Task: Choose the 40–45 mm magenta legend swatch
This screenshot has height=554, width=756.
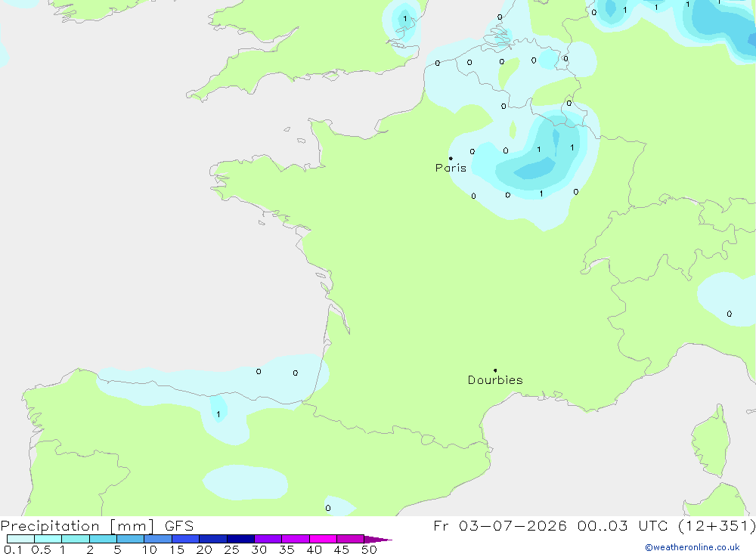Action: point(323,539)
